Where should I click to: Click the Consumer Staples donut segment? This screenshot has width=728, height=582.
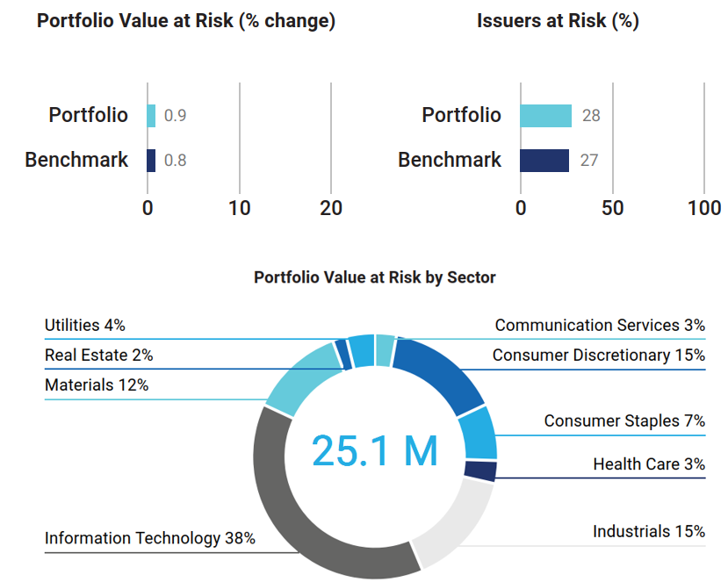[479, 433]
